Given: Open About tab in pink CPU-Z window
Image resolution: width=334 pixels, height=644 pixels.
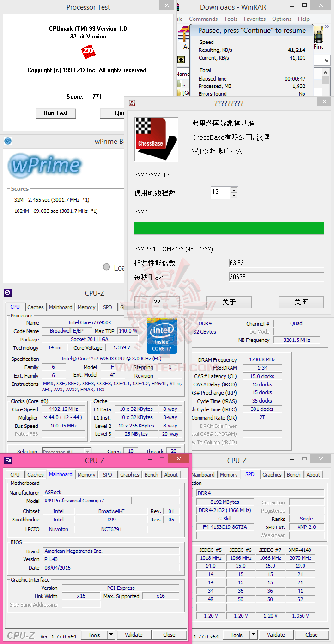Looking at the screenshot, I should pyautogui.click(x=171, y=475).
